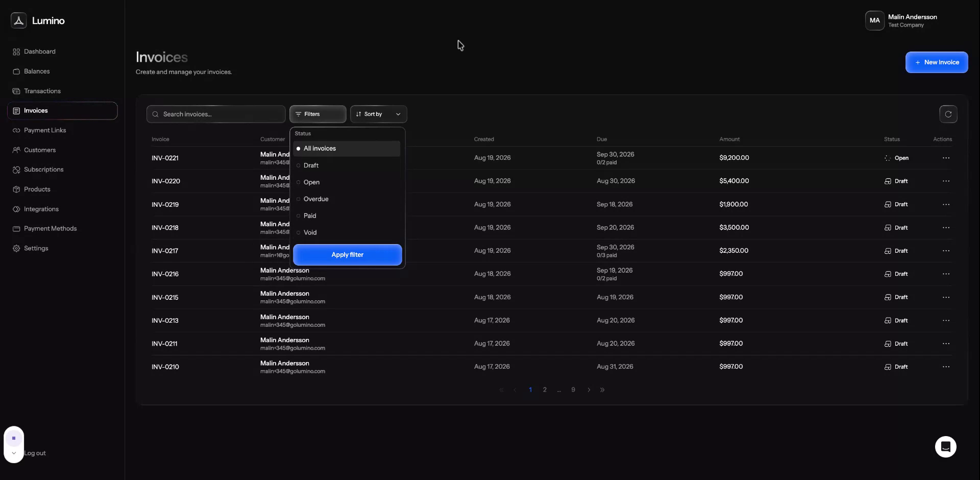The image size is (980, 480).
Task: Open the Payment Links section
Action: (45, 130)
